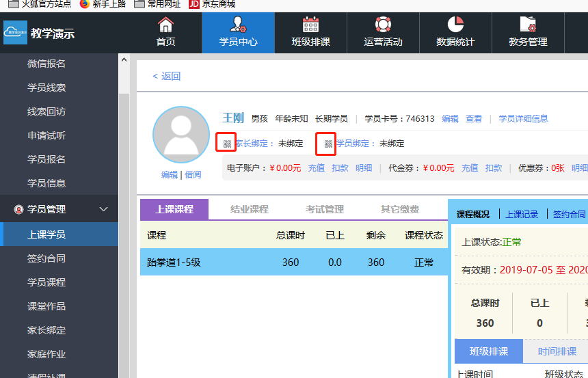This screenshot has height=378, width=588.
Task: Open 教务管理 folder icon
Action: [x=528, y=25]
